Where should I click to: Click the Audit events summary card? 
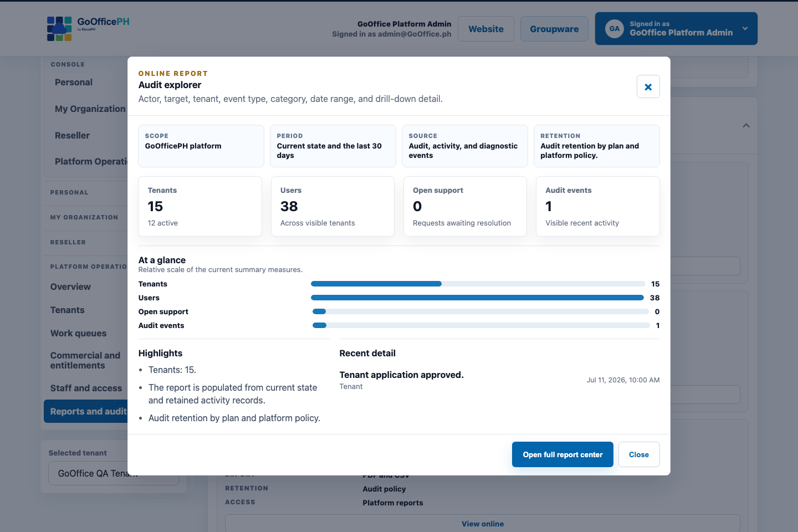pos(597,206)
